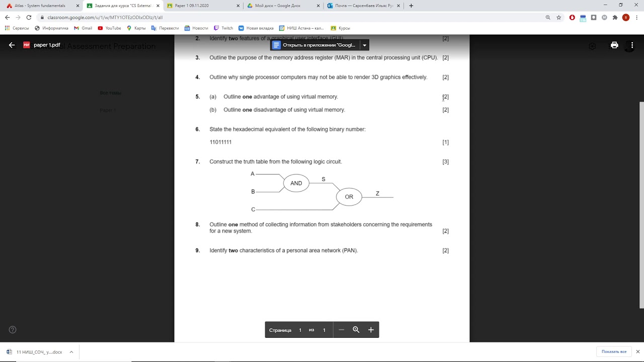Print the paper 1.pdf document
The width and height of the screenshot is (644, 362).
click(x=614, y=45)
